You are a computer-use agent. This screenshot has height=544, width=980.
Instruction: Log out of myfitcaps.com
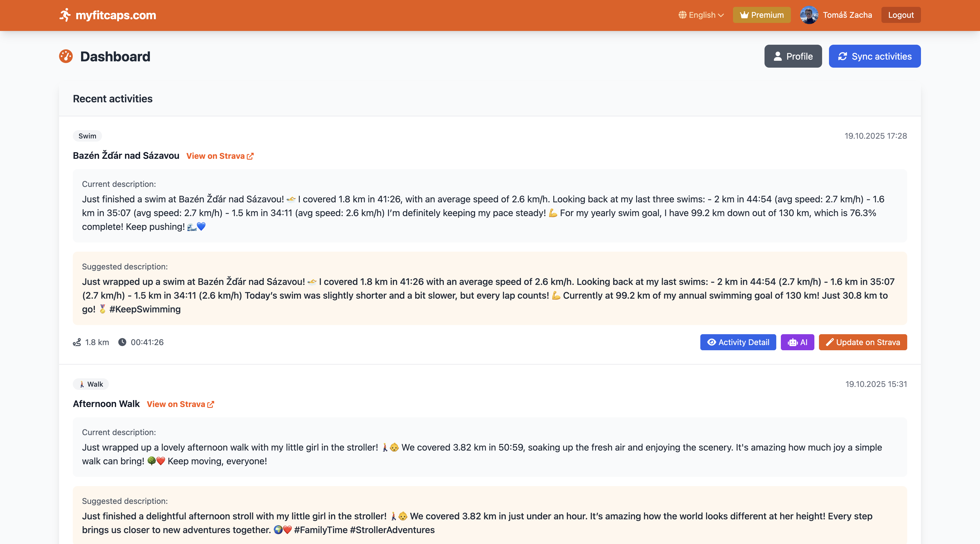(x=901, y=15)
